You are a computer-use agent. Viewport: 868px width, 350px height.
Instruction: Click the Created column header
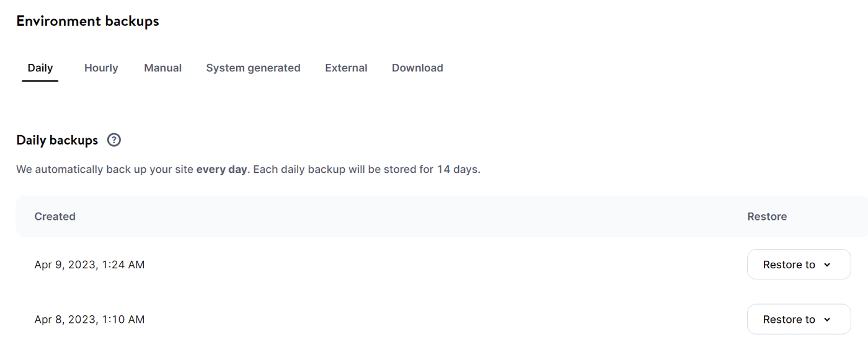point(55,216)
